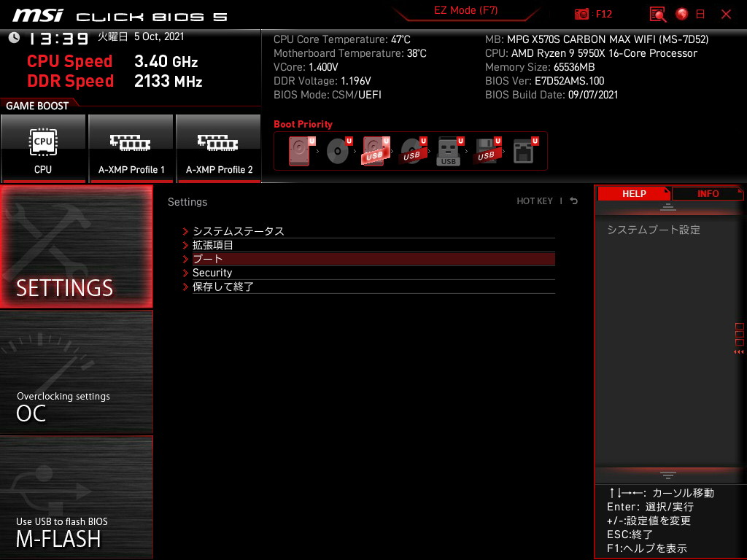Open 拡張項目 menu entry
The height and width of the screenshot is (560, 747).
point(373,245)
